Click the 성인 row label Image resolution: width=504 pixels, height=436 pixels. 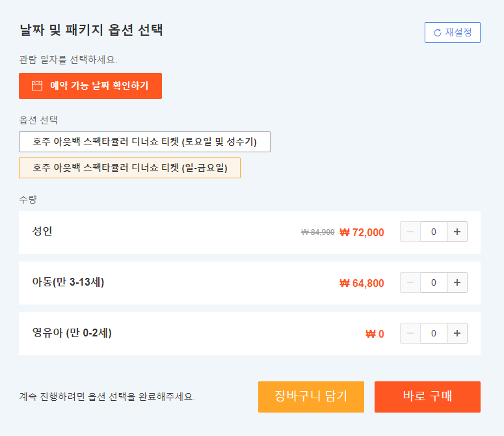42,231
